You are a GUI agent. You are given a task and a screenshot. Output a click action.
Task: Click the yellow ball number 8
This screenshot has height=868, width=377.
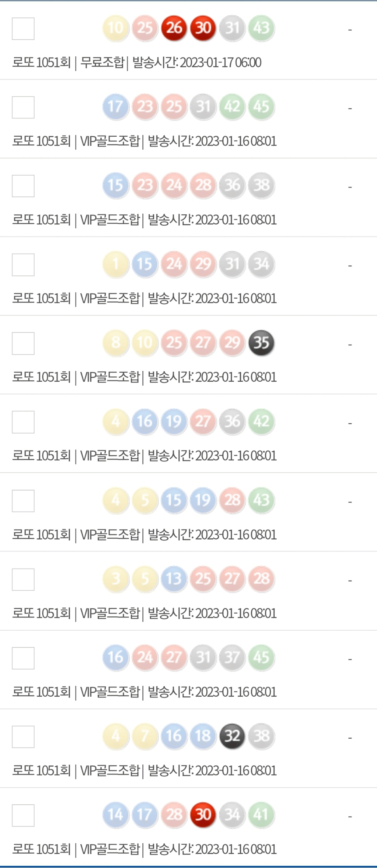[116, 343]
